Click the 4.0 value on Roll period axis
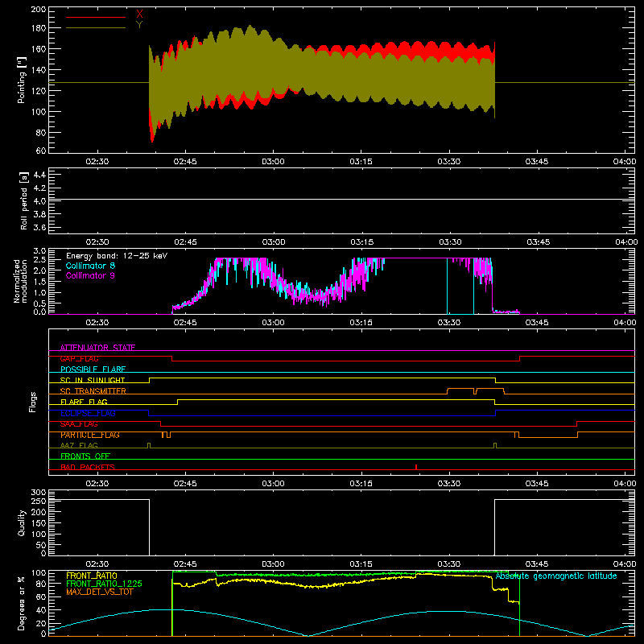Screen dimensions: 644x644 coord(39,201)
